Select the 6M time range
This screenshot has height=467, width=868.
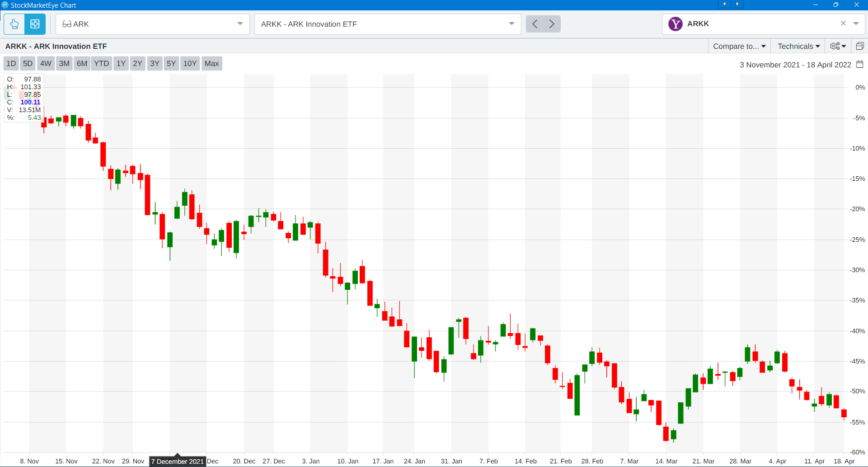[x=82, y=63]
